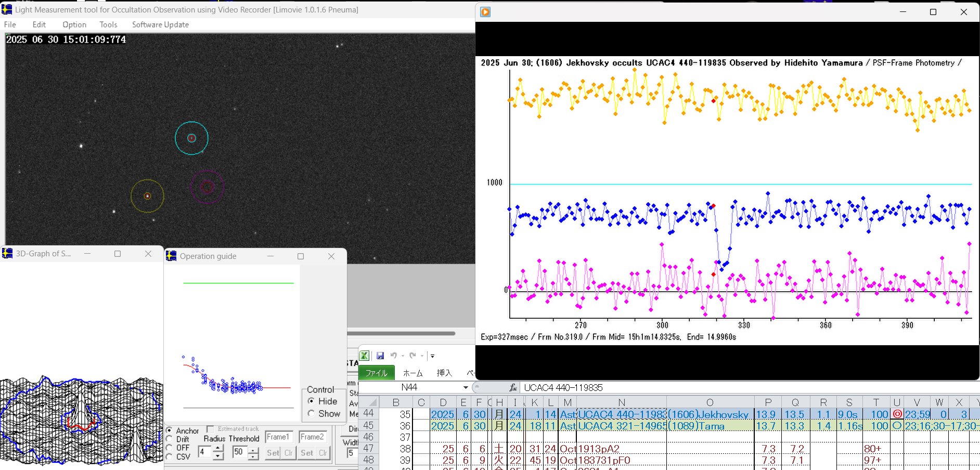Click the first Set button under Frame1

click(x=273, y=453)
